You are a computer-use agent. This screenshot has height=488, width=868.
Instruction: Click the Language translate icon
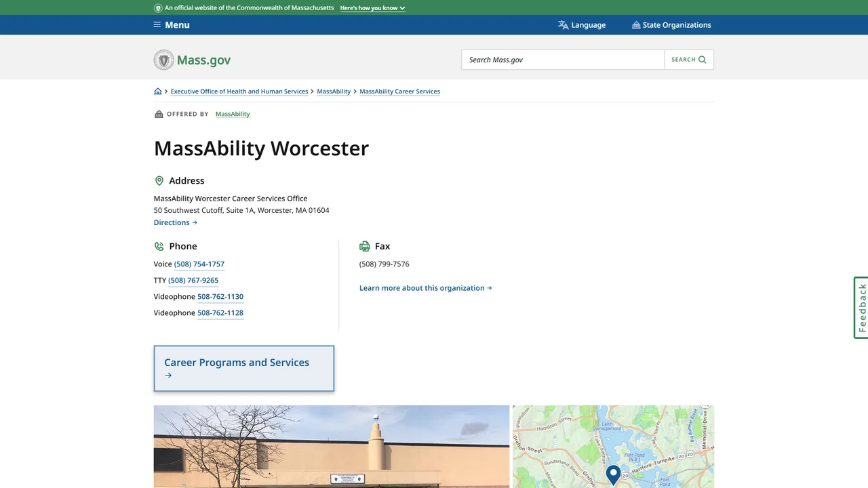pyautogui.click(x=563, y=25)
